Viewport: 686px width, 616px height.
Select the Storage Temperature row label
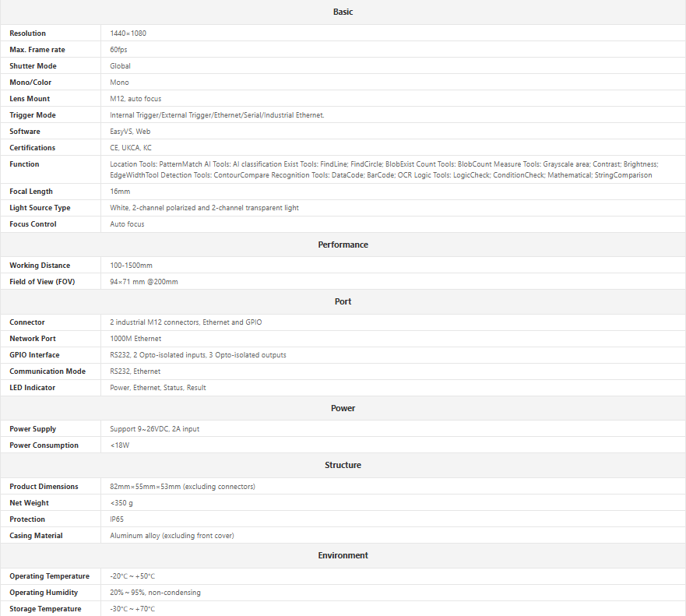pos(45,609)
